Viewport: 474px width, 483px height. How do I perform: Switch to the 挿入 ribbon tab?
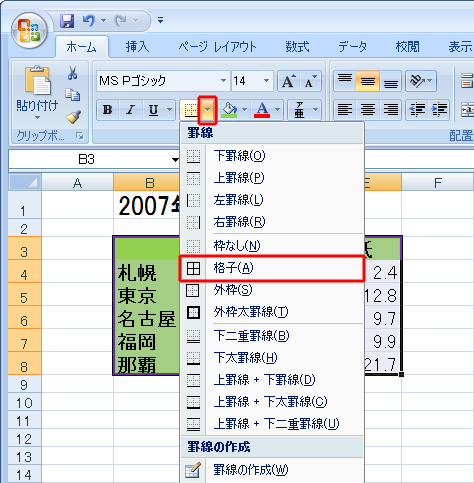[138, 47]
